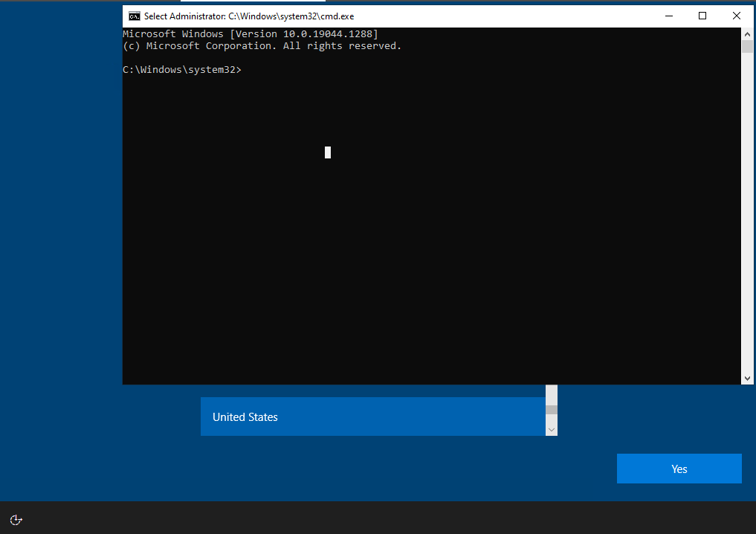The width and height of the screenshot is (756, 534).
Task: Click the cmd.exe system menu icon
Action: click(134, 16)
